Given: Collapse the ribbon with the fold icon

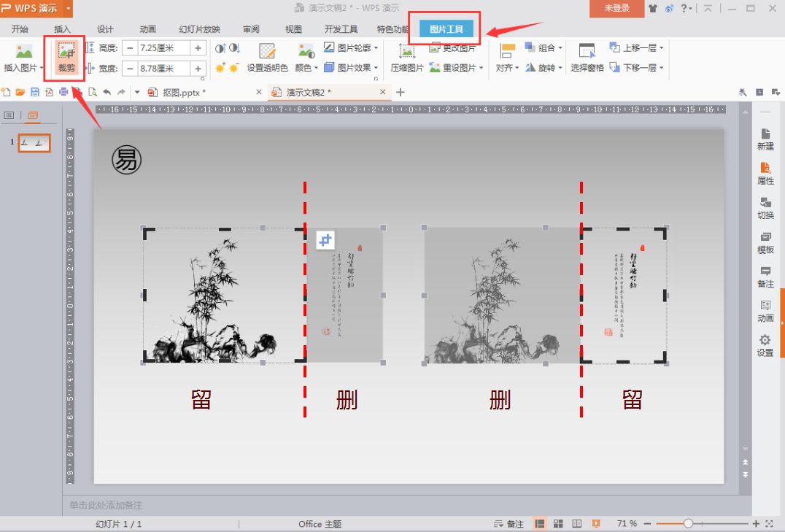Looking at the screenshot, I should tap(708, 9).
